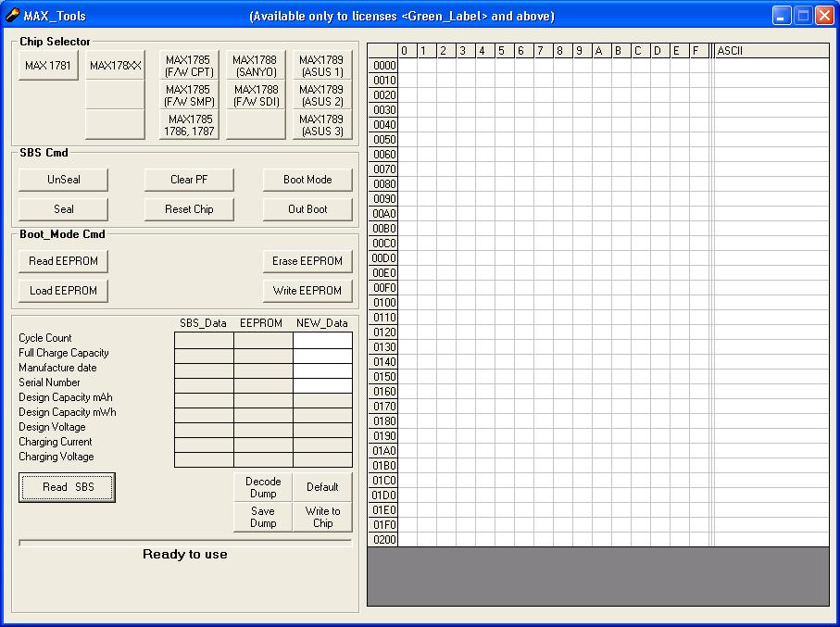The image size is (840, 627).
Task: Click the SBS_Data cell for Cycle Count
Action: (204, 340)
